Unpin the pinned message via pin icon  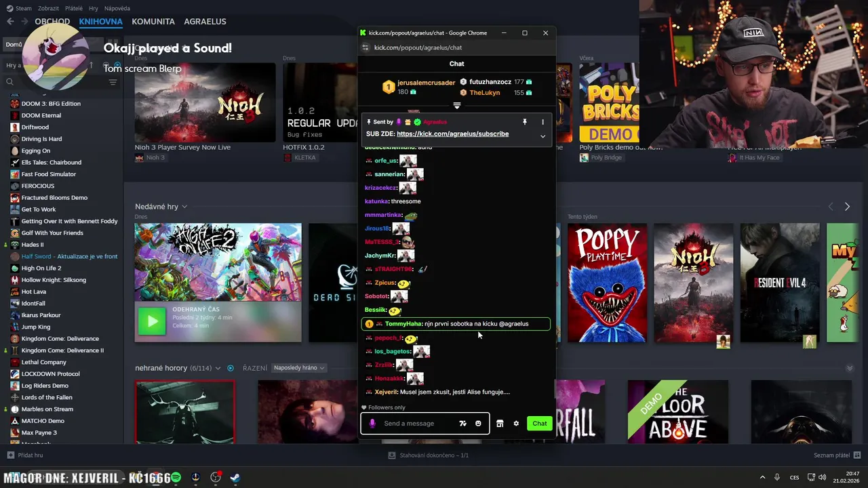[x=524, y=122]
